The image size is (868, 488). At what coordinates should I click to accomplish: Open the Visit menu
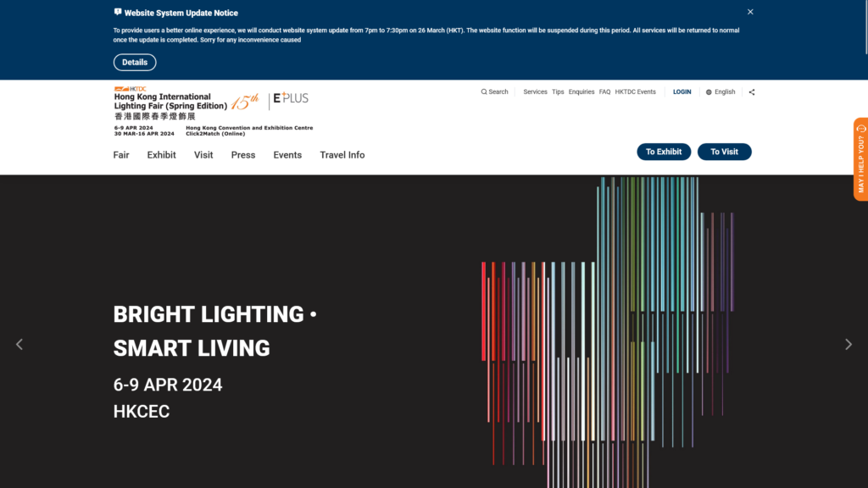tap(203, 155)
